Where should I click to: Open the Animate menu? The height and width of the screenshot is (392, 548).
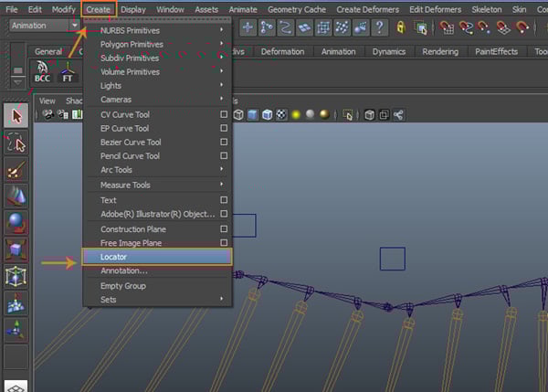click(x=243, y=9)
